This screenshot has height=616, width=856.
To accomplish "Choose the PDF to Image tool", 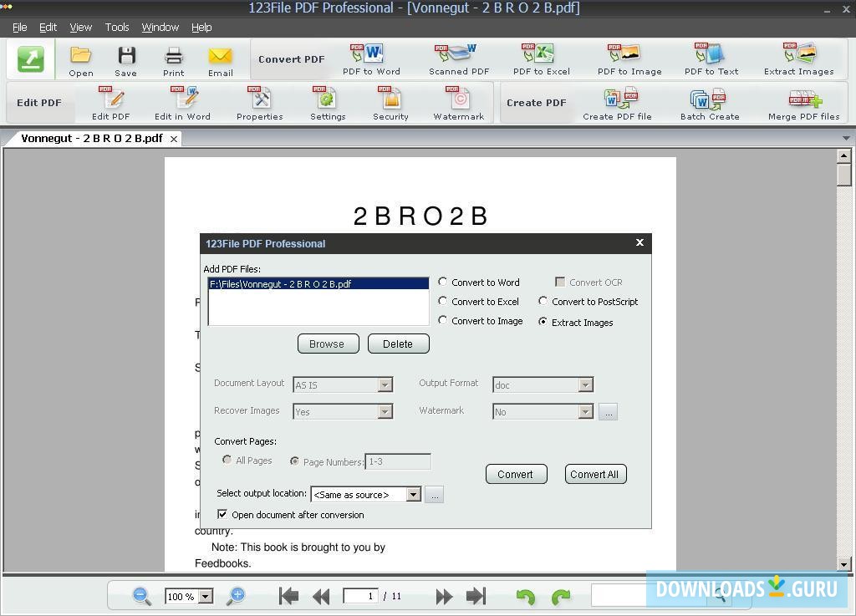I will pos(629,59).
